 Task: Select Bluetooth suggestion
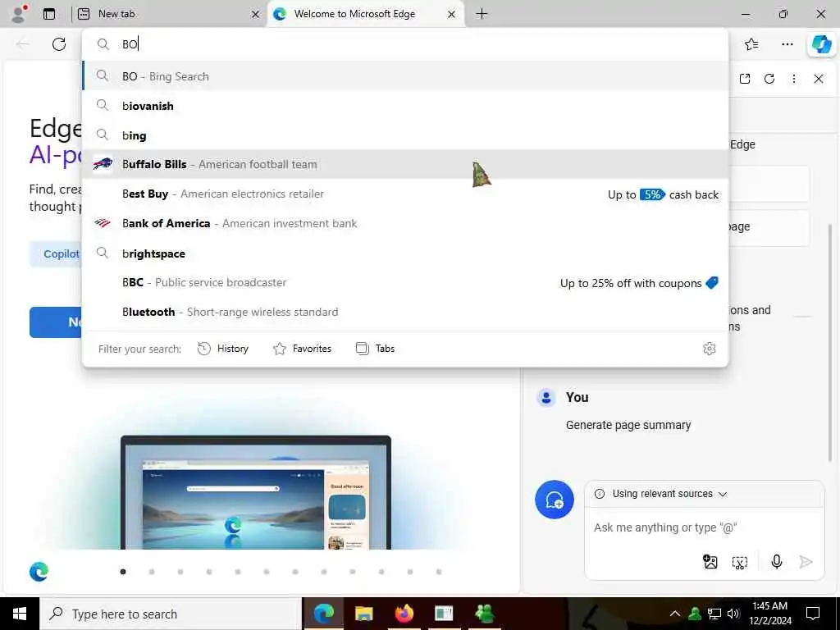click(x=405, y=312)
